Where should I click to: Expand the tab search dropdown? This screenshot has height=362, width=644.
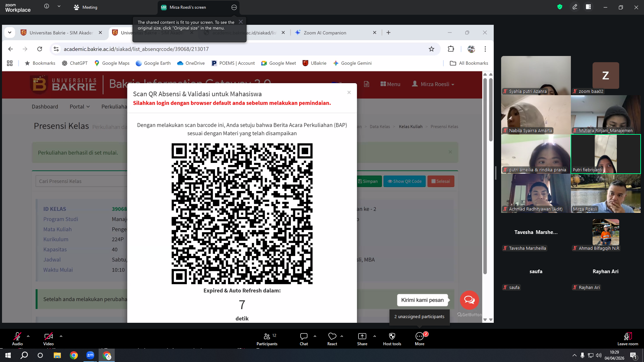click(x=10, y=33)
